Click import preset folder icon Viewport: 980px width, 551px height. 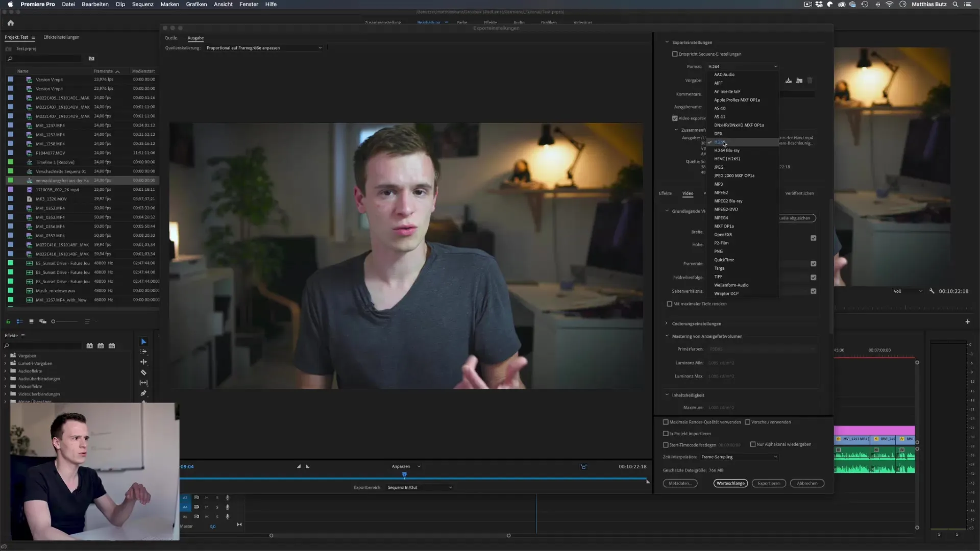799,81
